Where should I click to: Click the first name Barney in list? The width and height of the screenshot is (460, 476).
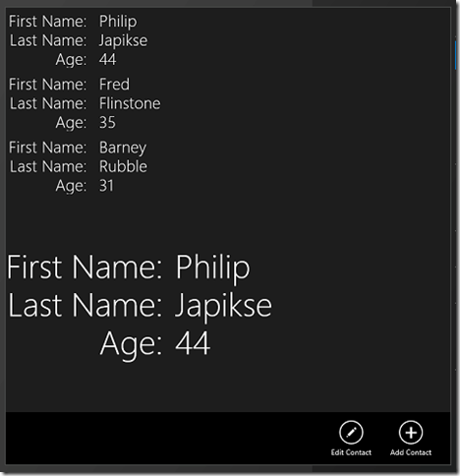click(x=123, y=148)
